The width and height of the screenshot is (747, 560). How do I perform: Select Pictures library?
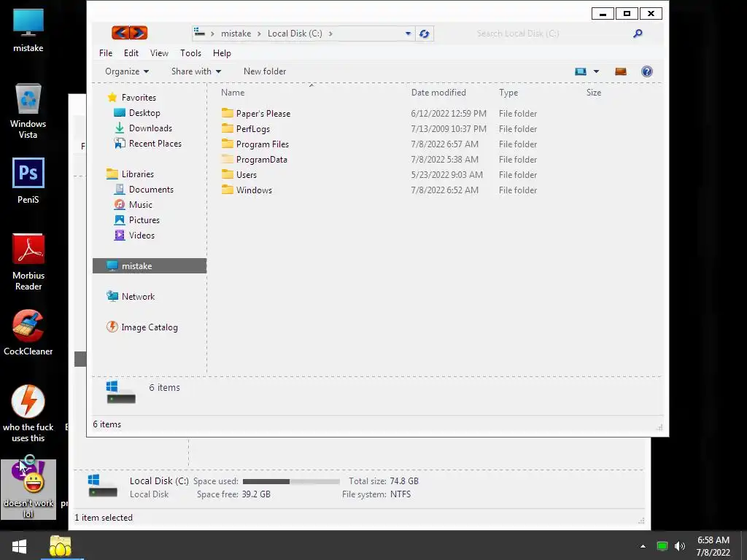click(136, 219)
